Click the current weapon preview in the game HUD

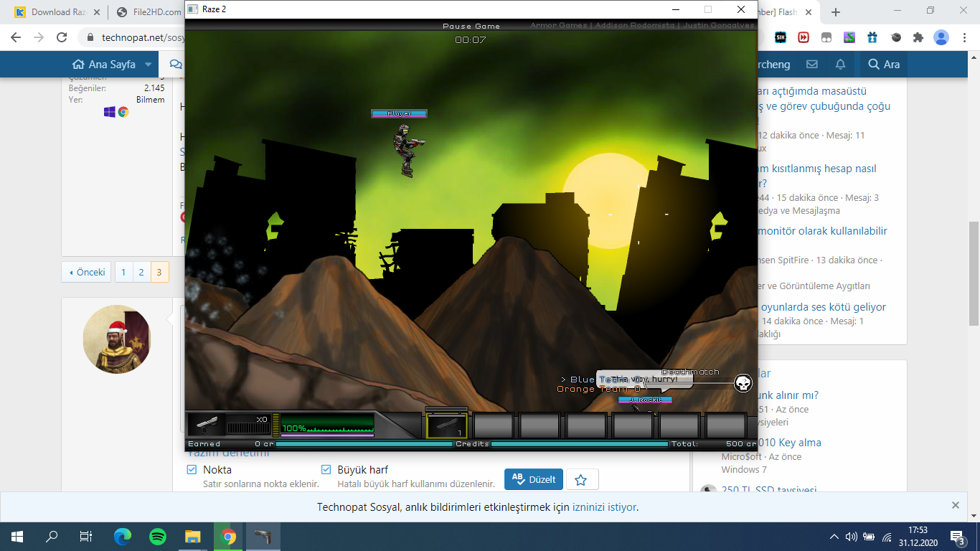[x=207, y=425]
